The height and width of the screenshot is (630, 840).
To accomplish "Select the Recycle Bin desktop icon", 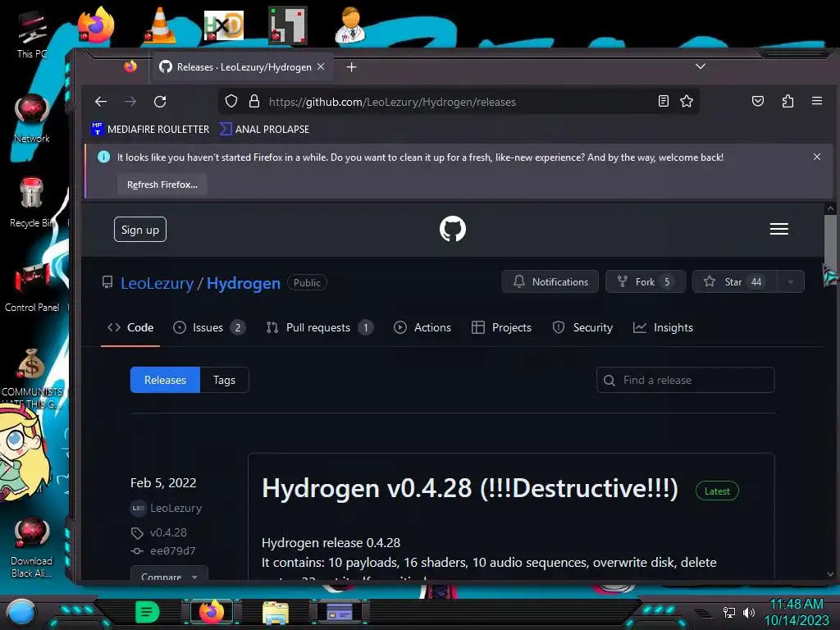I will tap(32, 203).
